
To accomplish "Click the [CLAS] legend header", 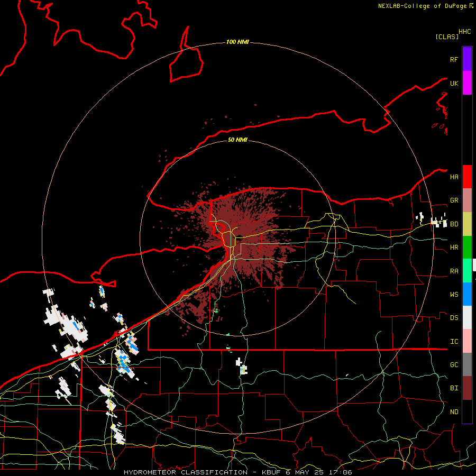I will (x=447, y=36).
